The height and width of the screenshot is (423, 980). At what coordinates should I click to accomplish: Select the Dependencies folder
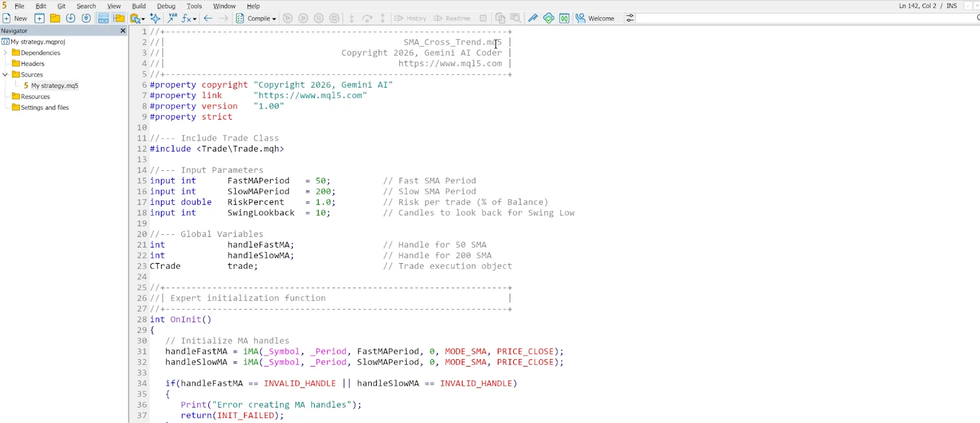pyautogui.click(x=40, y=53)
